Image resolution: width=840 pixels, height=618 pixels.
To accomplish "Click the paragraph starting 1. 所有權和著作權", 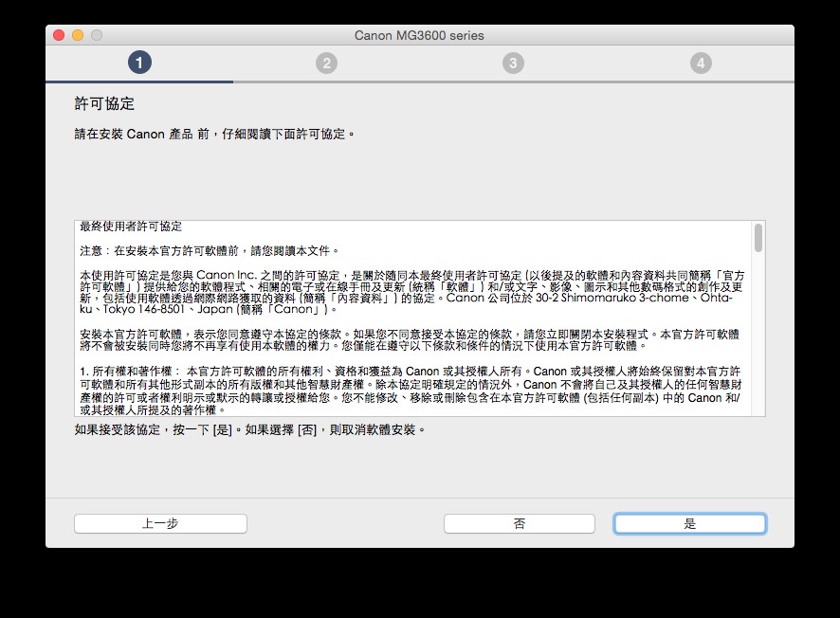I will coord(411,391).
